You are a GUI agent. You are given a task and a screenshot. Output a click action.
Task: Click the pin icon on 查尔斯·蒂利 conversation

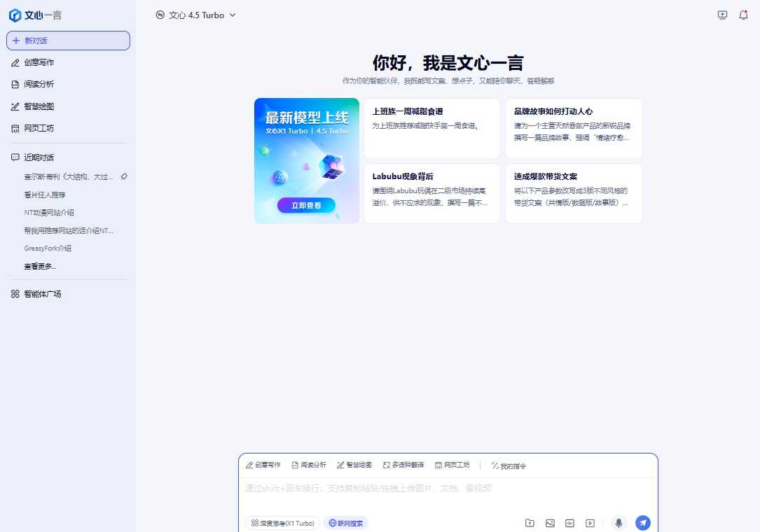pyautogui.click(x=124, y=177)
